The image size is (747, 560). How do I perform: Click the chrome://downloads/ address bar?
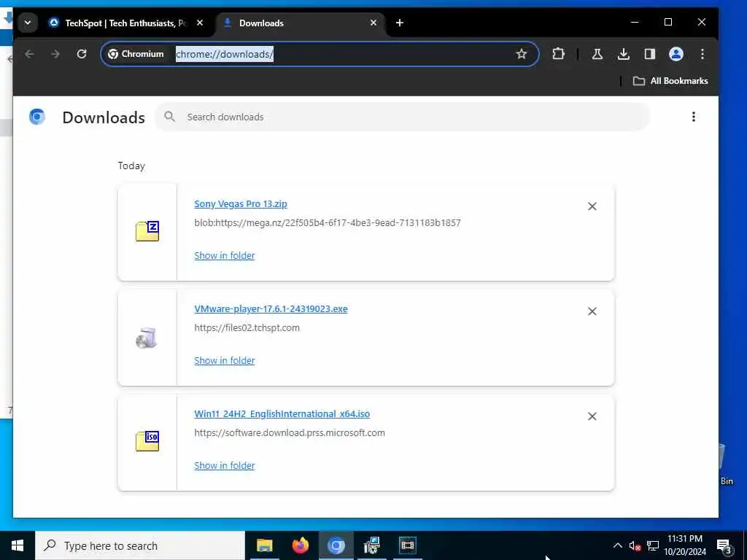(225, 54)
